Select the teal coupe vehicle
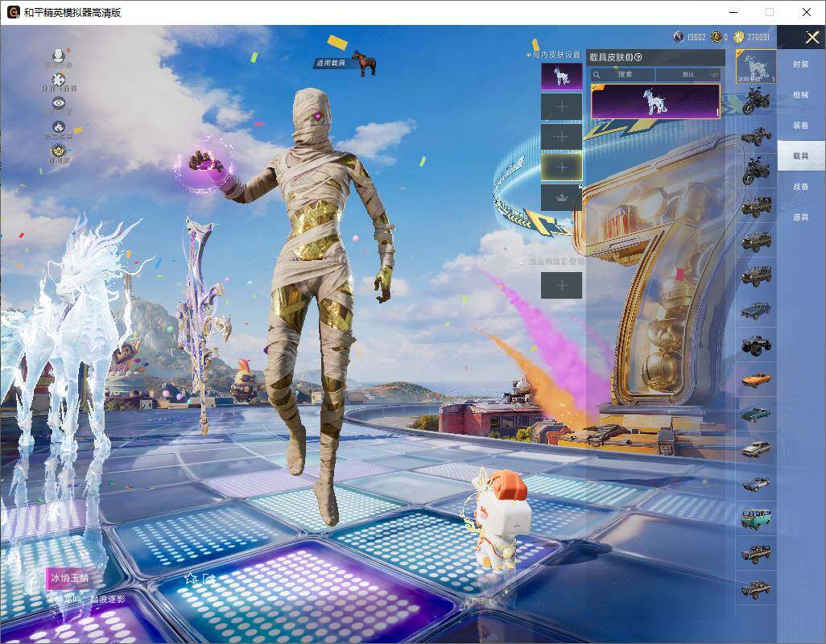Viewport: 826px width, 644px height. [x=756, y=415]
